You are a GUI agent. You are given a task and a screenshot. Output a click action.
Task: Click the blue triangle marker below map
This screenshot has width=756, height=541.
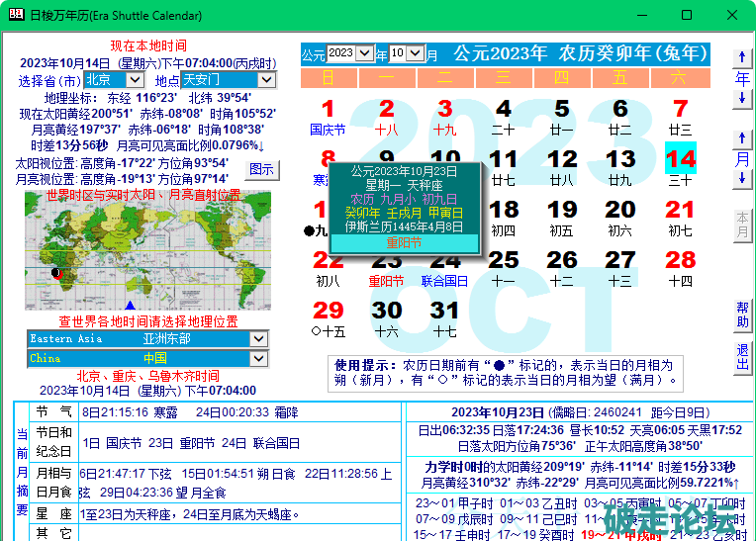(x=130, y=306)
